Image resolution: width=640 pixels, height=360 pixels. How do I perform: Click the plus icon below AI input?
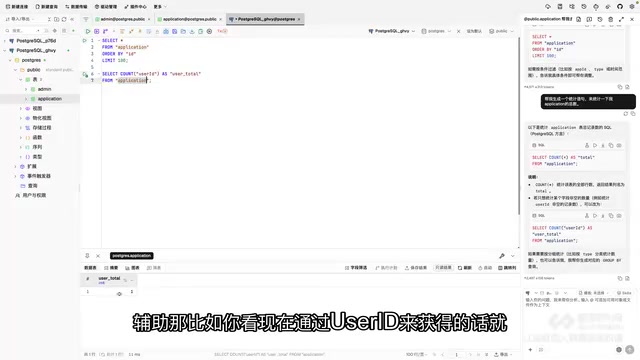tap(530, 350)
